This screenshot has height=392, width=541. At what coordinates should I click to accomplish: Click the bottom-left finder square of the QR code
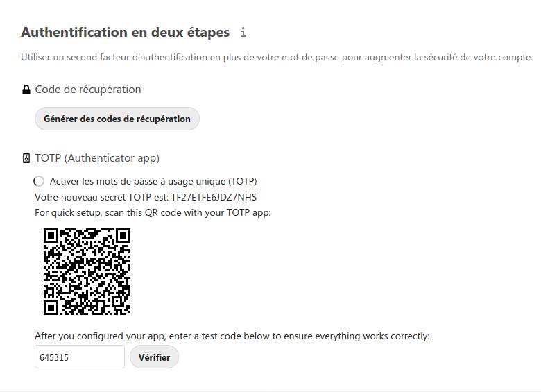pyautogui.click(x=51, y=307)
